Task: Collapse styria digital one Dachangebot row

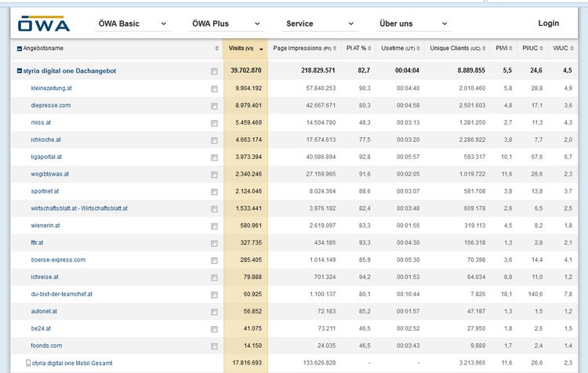Action: 20,71
